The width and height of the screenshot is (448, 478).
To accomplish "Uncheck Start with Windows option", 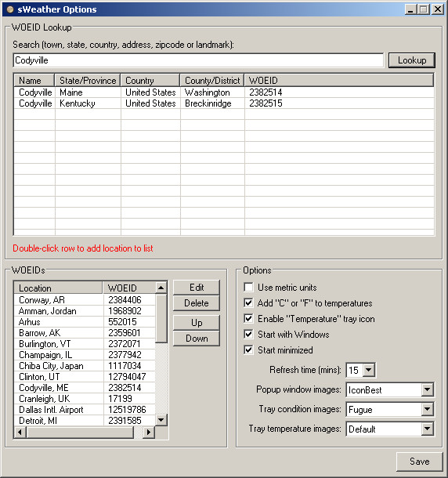I will coord(248,334).
